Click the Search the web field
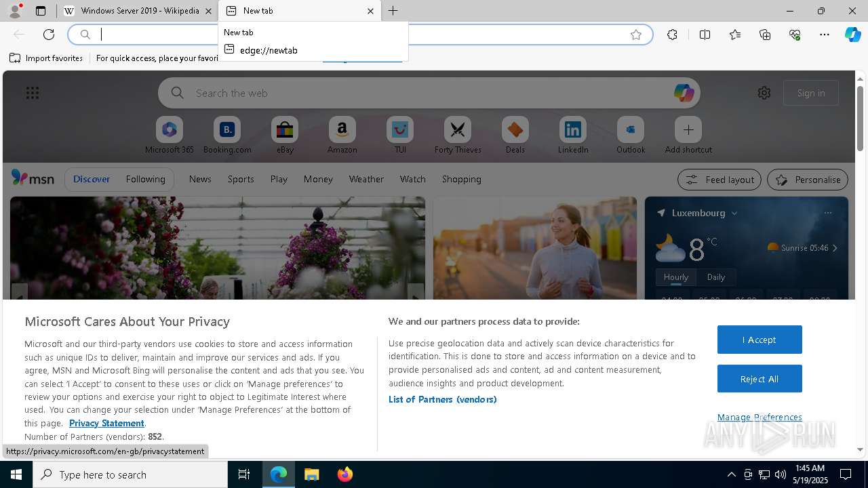 click(x=429, y=93)
